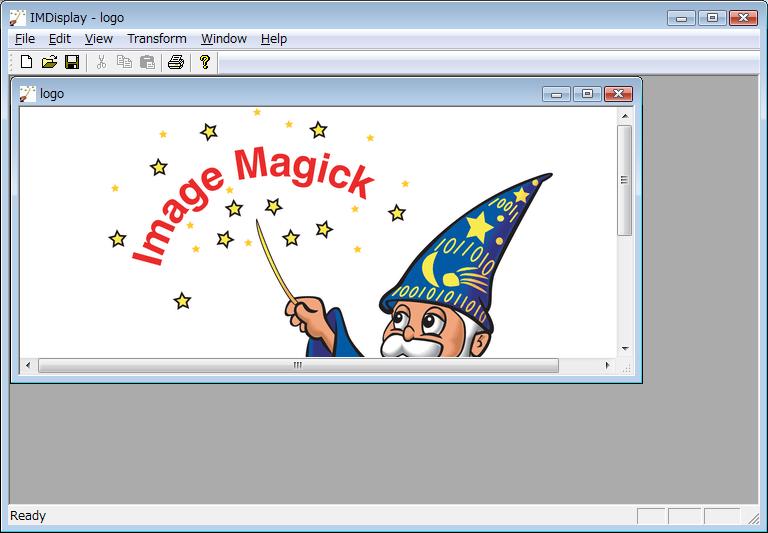Click the IMDisplay title bar wizard icon
Viewport: 768px width, 533px height.
point(18,18)
